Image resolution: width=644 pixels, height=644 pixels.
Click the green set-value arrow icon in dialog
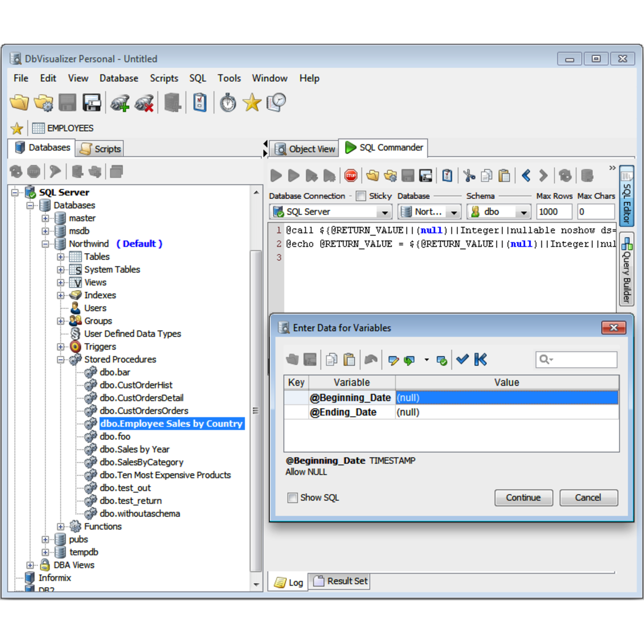(x=410, y=360)
